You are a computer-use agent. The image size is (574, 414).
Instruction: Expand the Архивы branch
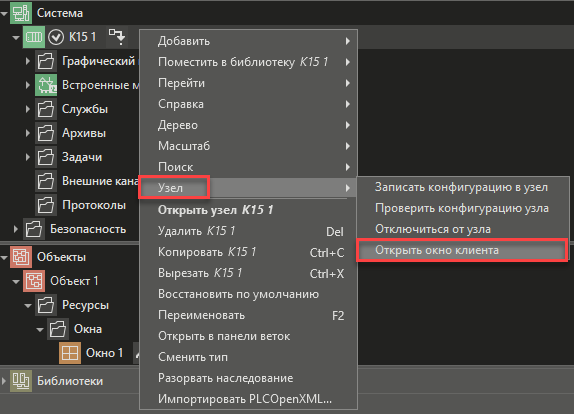pos(28,133)
